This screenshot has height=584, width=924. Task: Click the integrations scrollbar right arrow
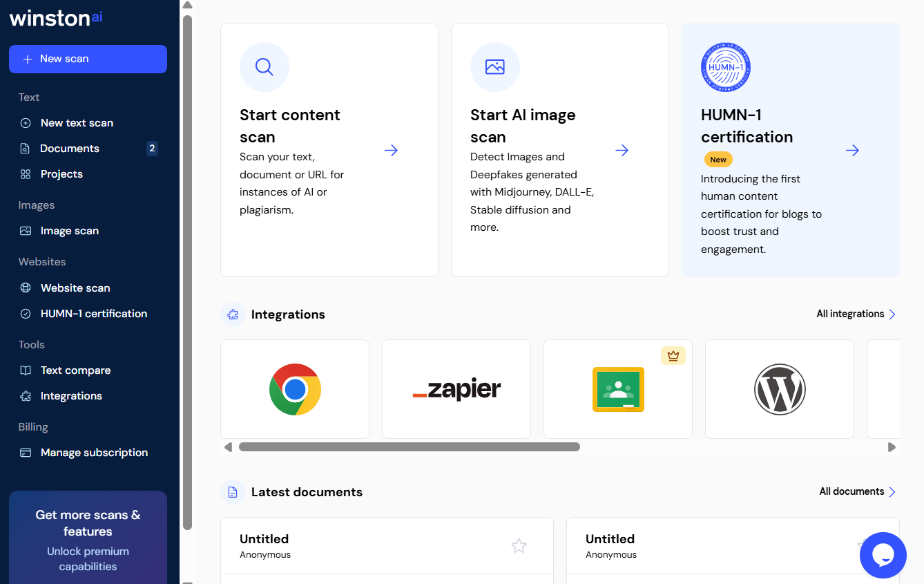[892, 447]
